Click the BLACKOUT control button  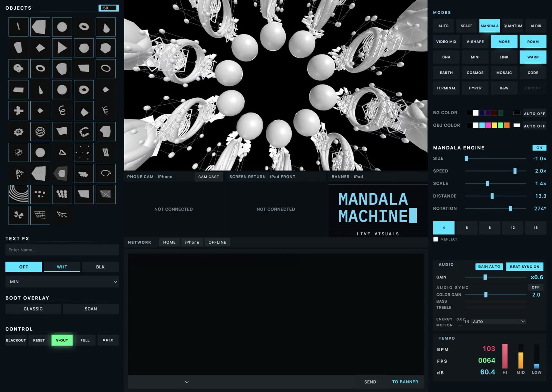click(16, 340)
